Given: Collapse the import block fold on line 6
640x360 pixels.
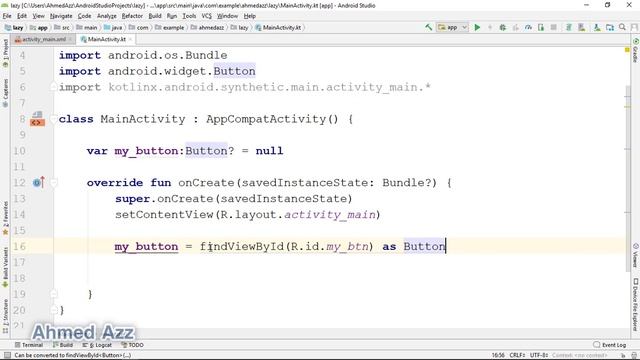Looking at the screenshot, I should coord(53,87).
